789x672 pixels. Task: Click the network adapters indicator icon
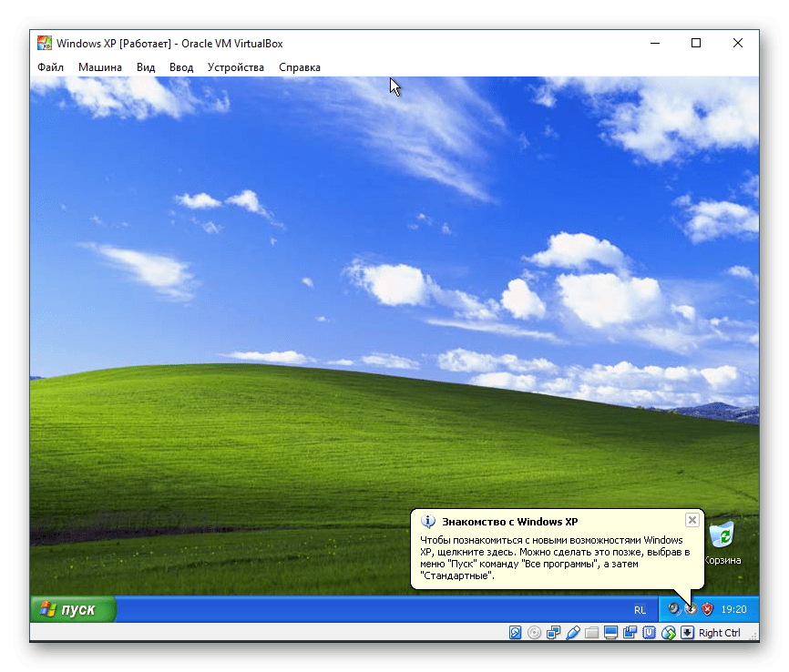coord(554,633)
